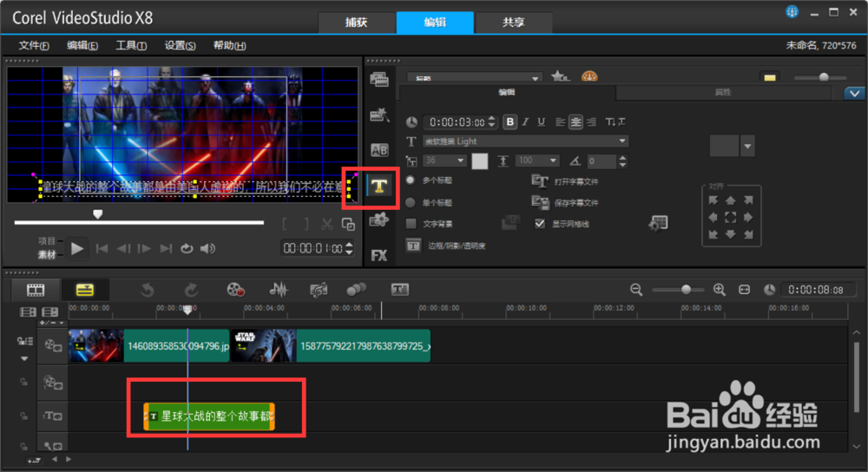
Task: Click the Redo arrow in timeline toolbar
Action: [x=191, y=290]
